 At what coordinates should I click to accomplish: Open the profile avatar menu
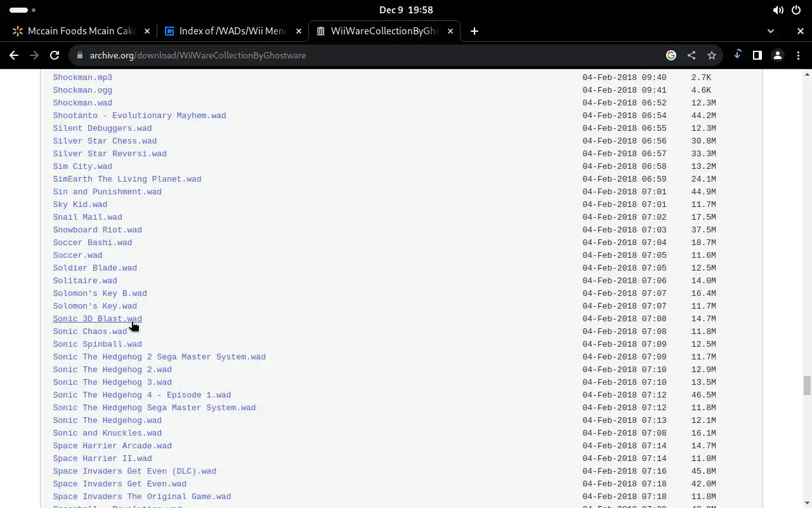[778, 55]
